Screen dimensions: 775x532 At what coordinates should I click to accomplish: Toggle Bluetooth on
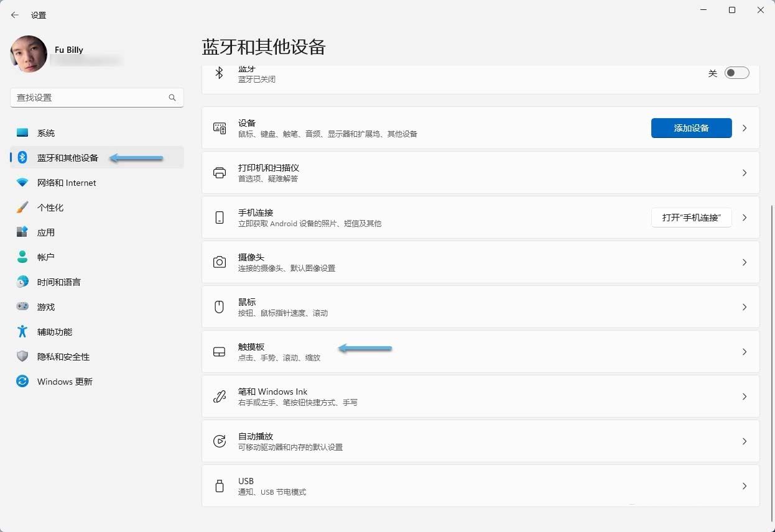tap(736, 73)
